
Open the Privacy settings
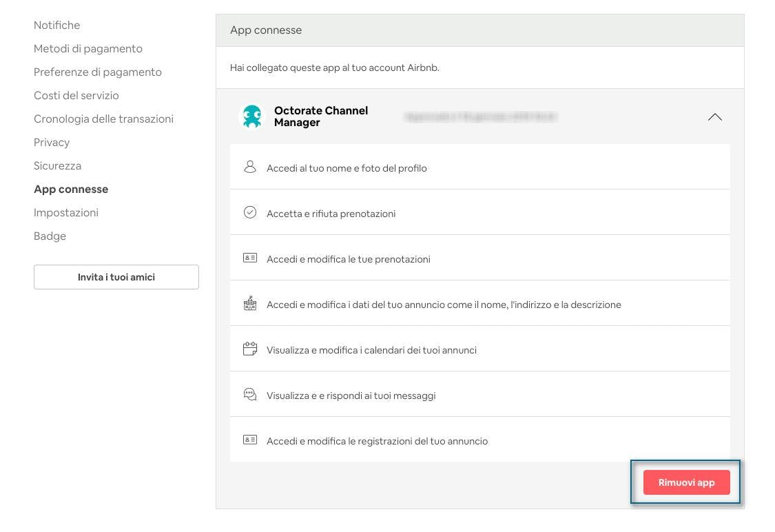point(52,143)
